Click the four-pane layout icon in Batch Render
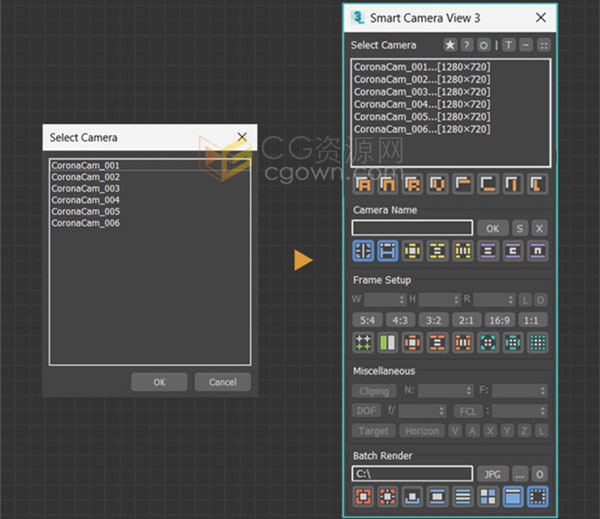Viewport: 600px width, 519px height. click(488, 496)
